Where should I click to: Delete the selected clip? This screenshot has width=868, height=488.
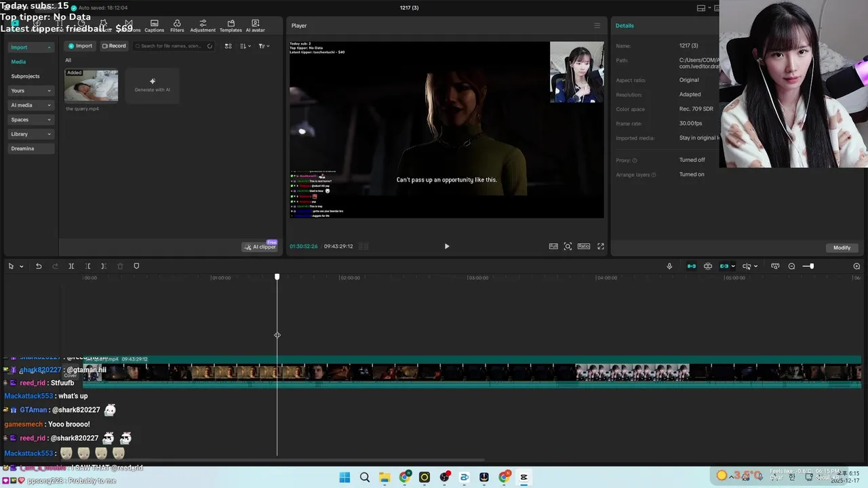[x=120, y=266]
